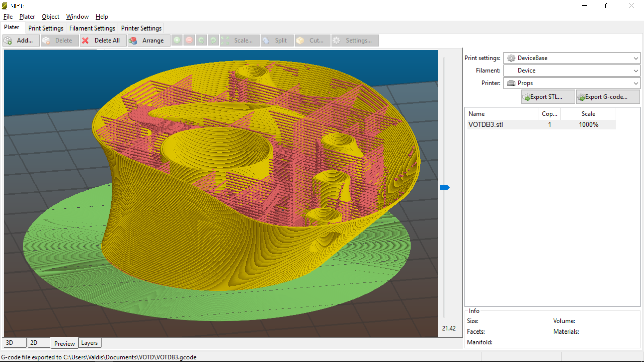The width and height of the screenshot is (644, 362).
Task: Click Delete All red X button
Action: 103,40
